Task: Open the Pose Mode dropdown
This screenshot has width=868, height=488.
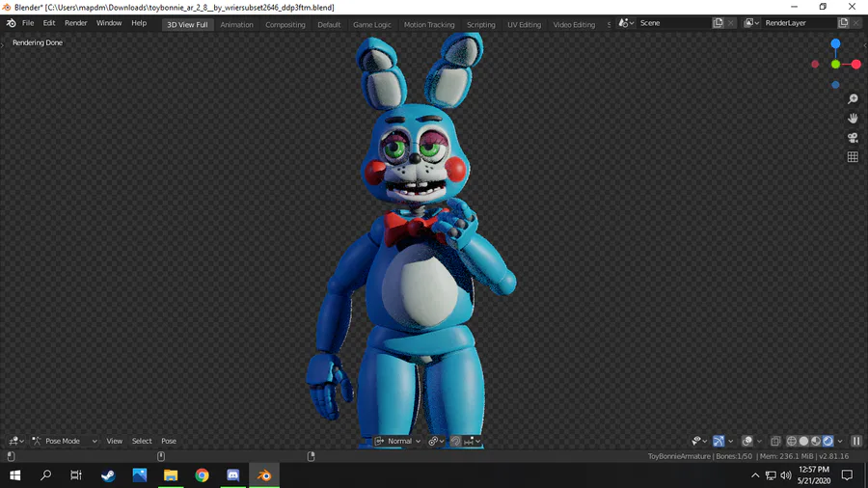Action: click(x=65, y=441)
